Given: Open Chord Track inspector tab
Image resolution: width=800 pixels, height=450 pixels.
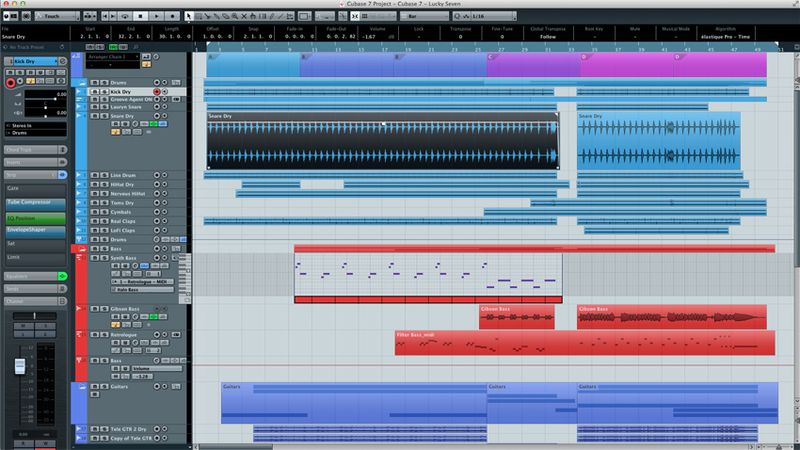Looking at the screenshot, I should [31, 149].
